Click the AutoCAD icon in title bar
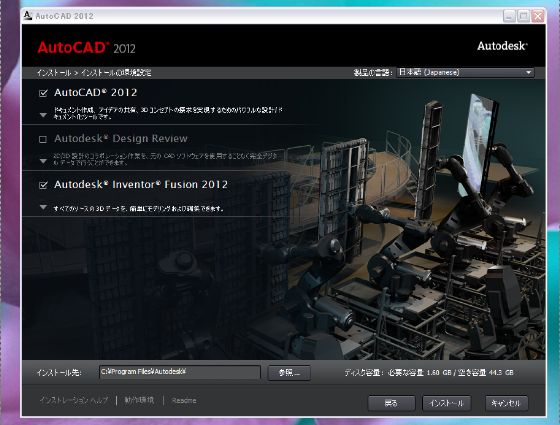 28,15
